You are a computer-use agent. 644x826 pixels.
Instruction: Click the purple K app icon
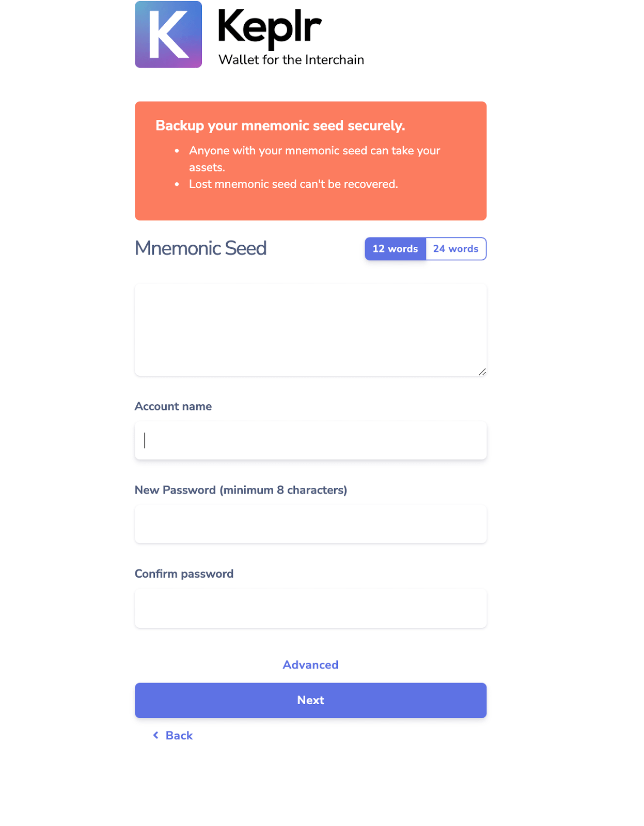[168, 35]
